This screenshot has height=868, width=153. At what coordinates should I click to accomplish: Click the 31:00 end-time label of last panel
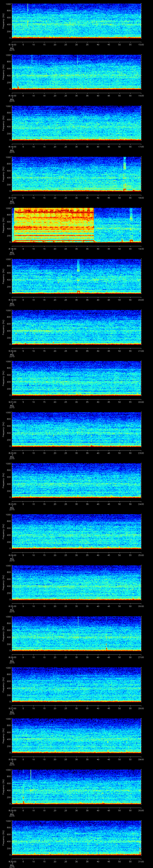[x=141, y=861]
